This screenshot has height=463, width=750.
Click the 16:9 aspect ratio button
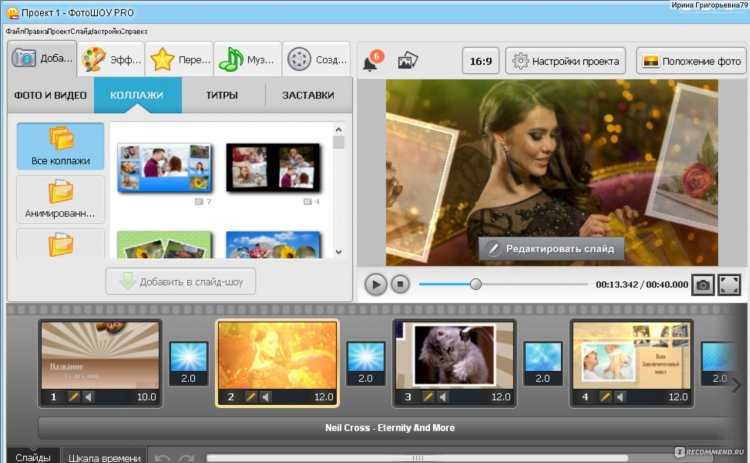coord(481,61)
